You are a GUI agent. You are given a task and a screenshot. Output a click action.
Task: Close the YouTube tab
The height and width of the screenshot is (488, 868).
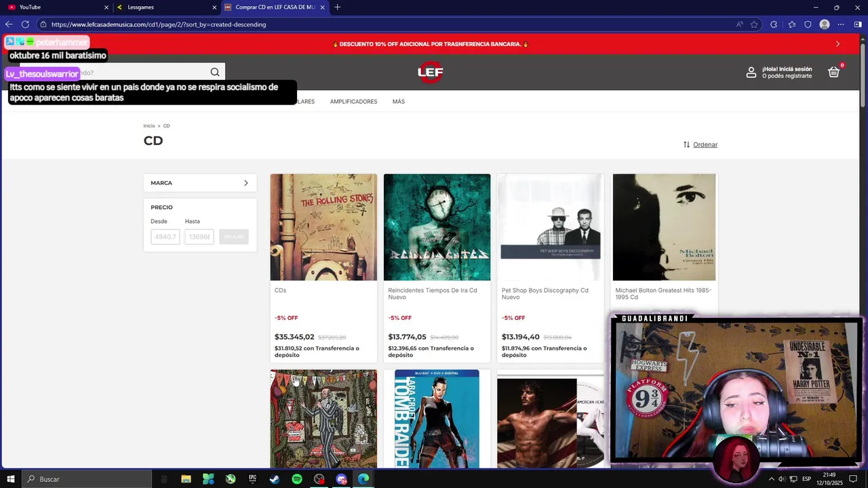pyautogui.click(x=106, y=7)
